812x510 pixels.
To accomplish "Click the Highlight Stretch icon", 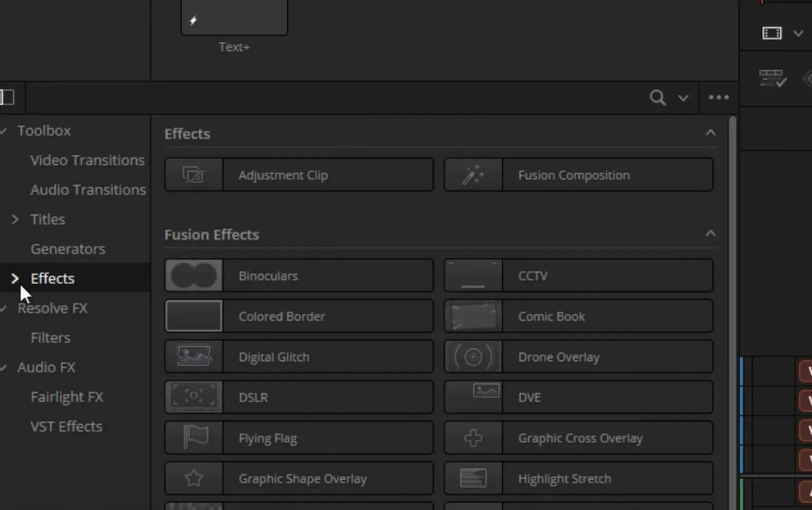I will (473, 478).
